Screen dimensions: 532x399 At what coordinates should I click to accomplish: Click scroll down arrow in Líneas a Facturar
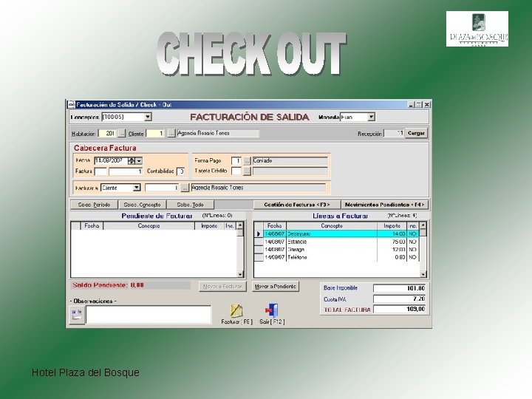(x=423, y=274)
